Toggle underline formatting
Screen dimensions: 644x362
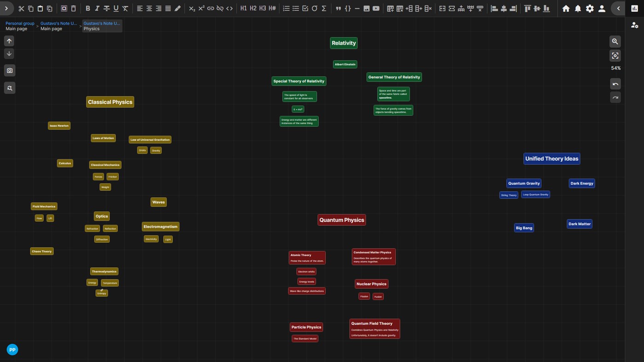[x=116, y=8]
